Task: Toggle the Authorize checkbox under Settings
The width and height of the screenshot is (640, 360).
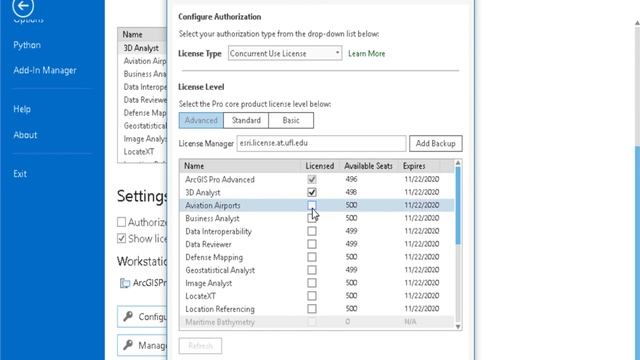Action: click(121, 222)
